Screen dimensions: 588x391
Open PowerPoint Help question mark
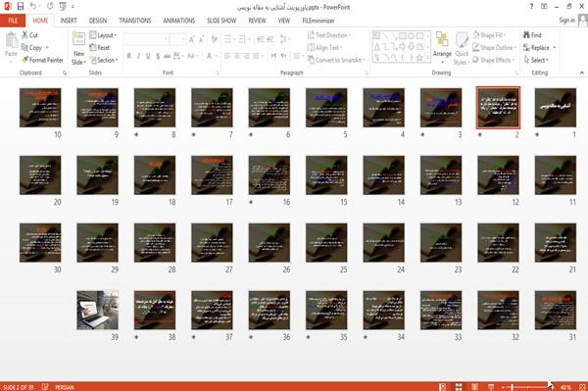point(531,7)
